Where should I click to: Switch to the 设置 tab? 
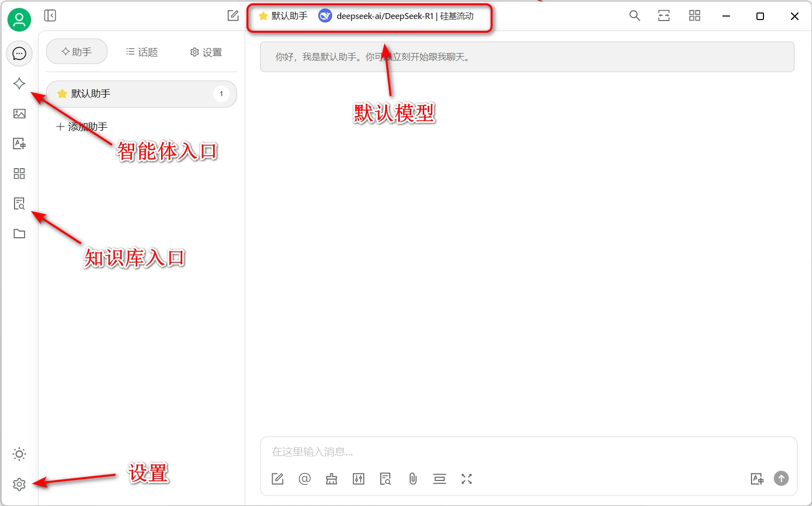(x=205, y=52)
